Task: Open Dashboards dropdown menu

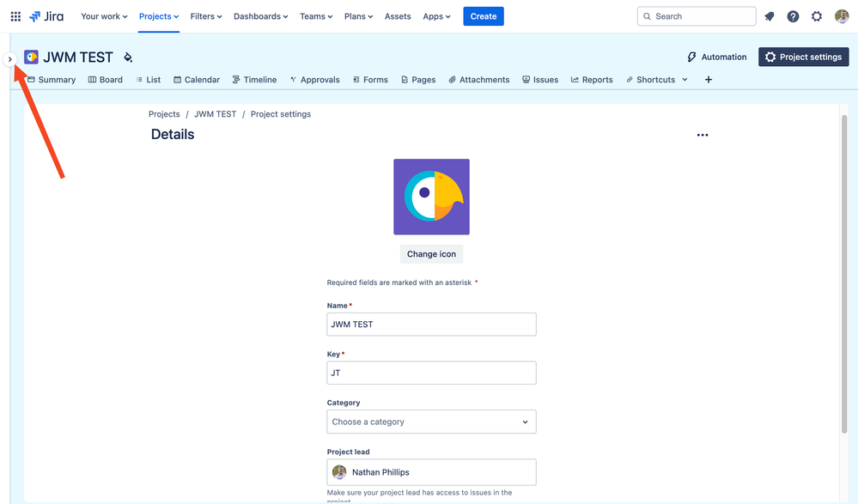Action: point(260,16)
